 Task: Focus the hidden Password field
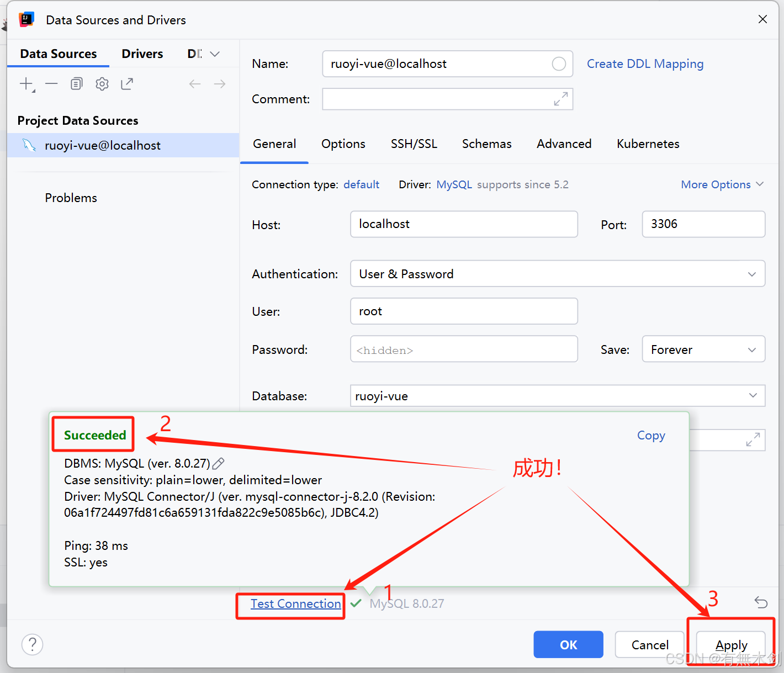click(x=464, y=349)
